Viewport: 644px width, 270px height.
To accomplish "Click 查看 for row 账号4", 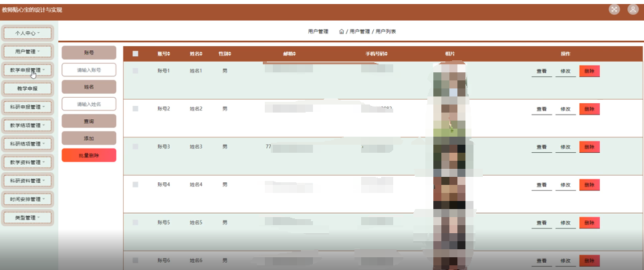I will pos(542,185).
